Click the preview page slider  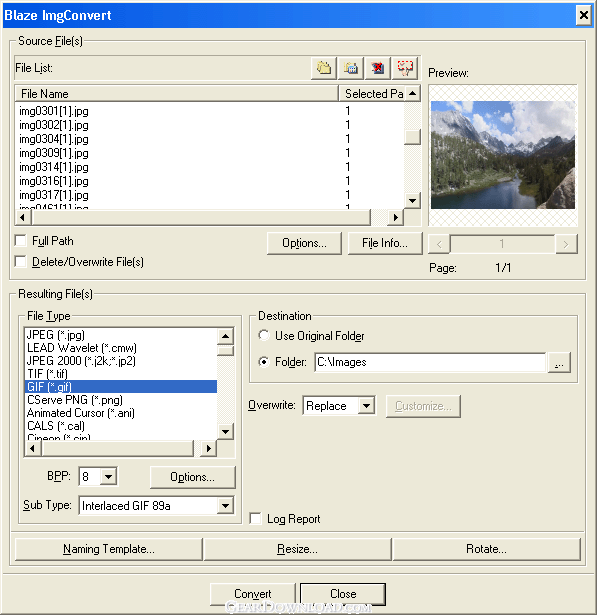502,244
